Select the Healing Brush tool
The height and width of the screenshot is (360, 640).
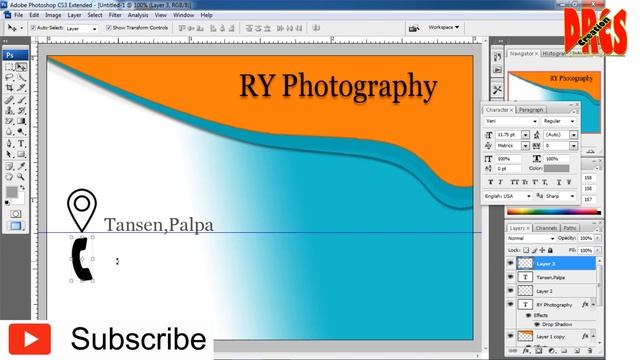[9, 100]
